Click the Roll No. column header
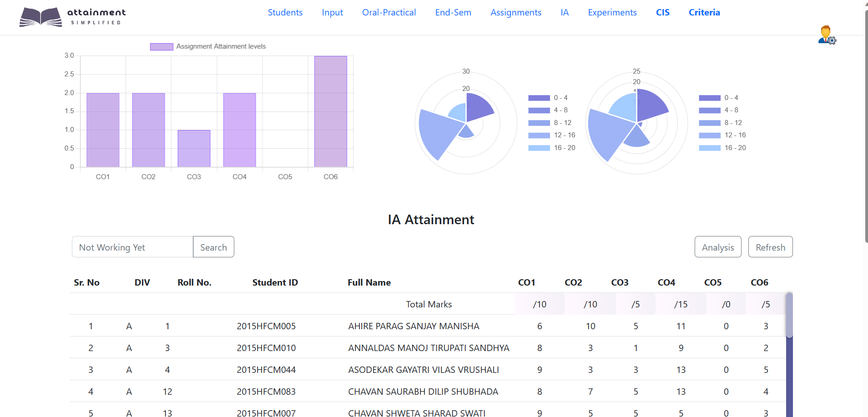868x417 pixels. [194, 282]
